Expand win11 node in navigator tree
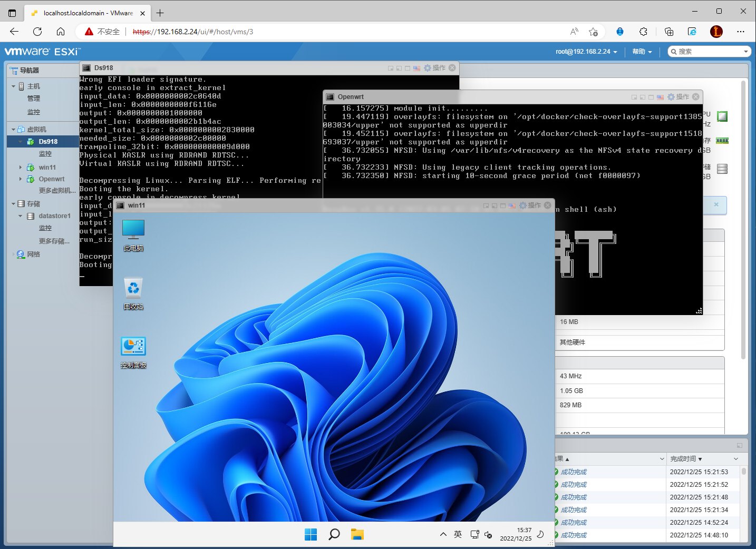756x549 pixels. pyautogui.click(x=21, y=167)
